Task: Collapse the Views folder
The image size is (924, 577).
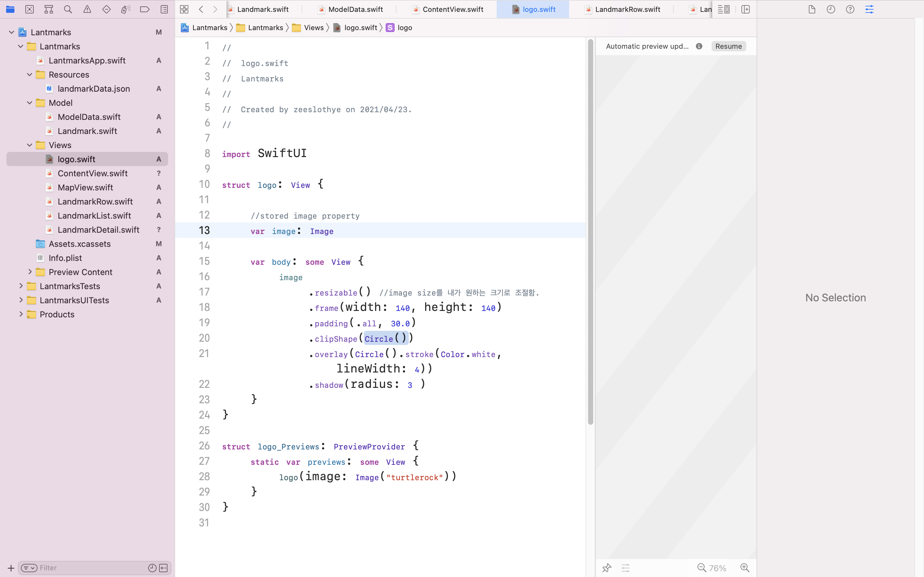Action: [30, 145]
